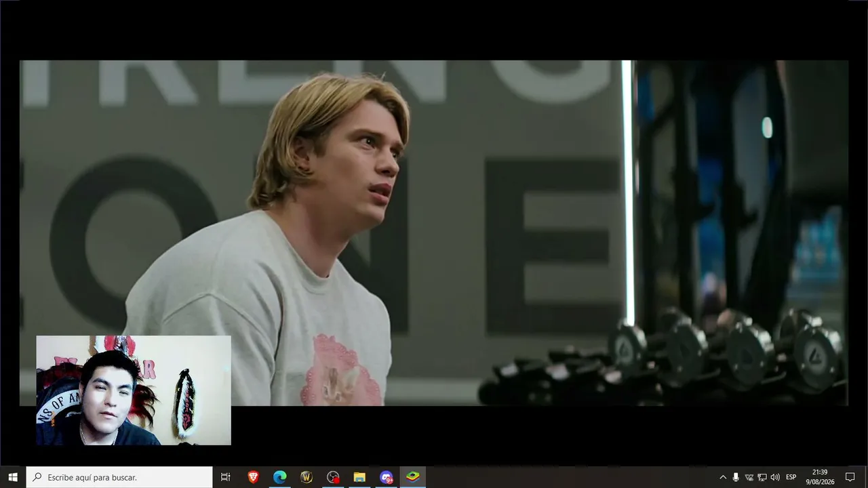Change the ESP input language
This screenshot has width=868, height=488.
[791, 477]
